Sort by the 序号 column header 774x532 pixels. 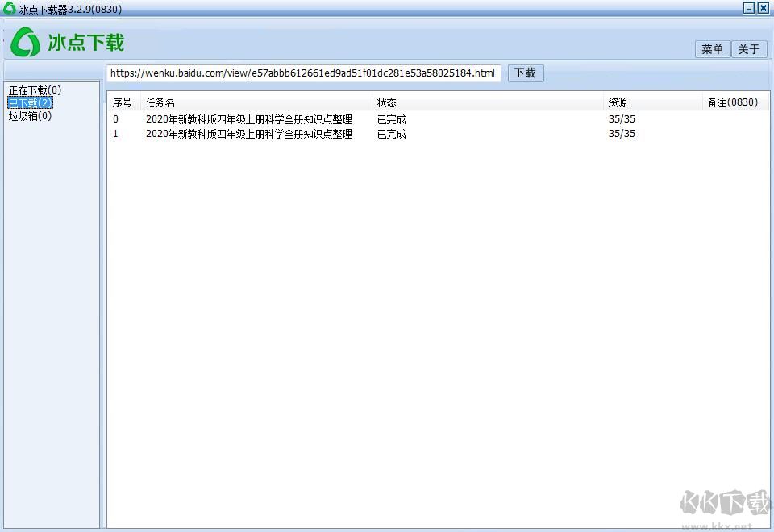click(x=123, y=102)
